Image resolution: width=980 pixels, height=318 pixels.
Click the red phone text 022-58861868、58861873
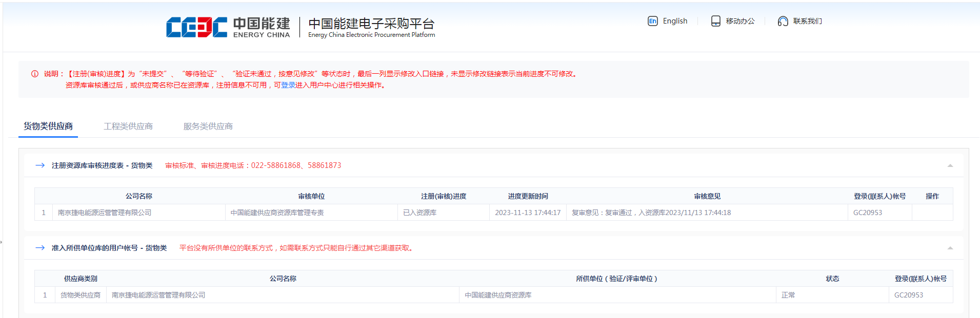(296, 165)
